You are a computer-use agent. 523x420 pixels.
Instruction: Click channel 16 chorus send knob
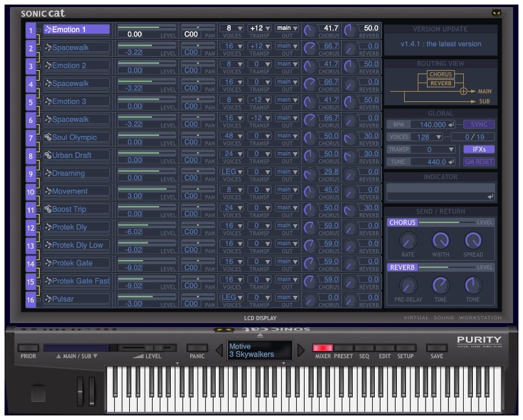coord(310,300)
